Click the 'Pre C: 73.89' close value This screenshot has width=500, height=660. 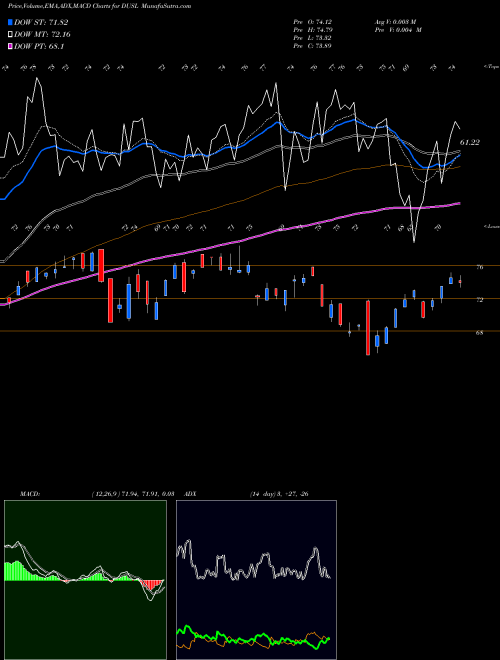click(312, 46)
